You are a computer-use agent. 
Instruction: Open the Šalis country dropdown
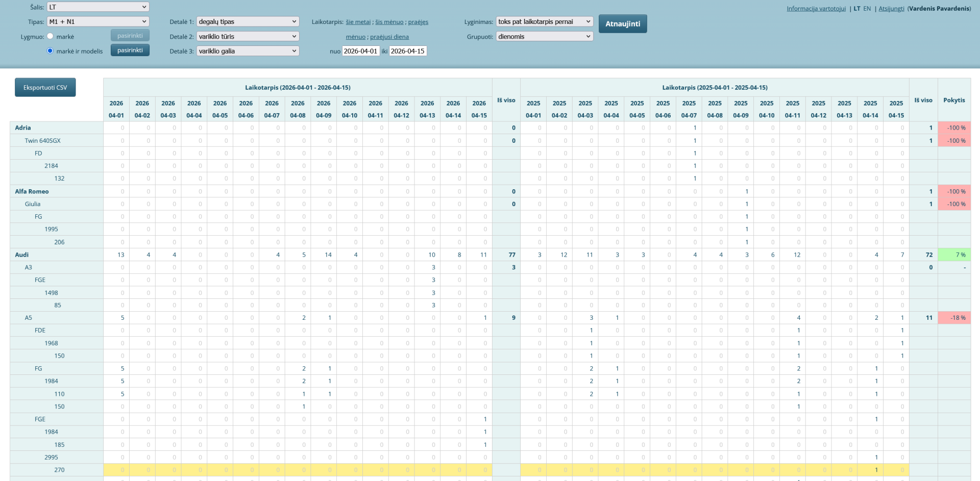pyautogui.click(x=98, y=7)
